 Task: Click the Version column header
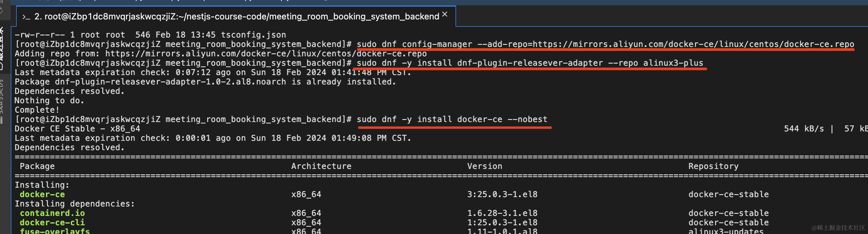click(485, 166)
